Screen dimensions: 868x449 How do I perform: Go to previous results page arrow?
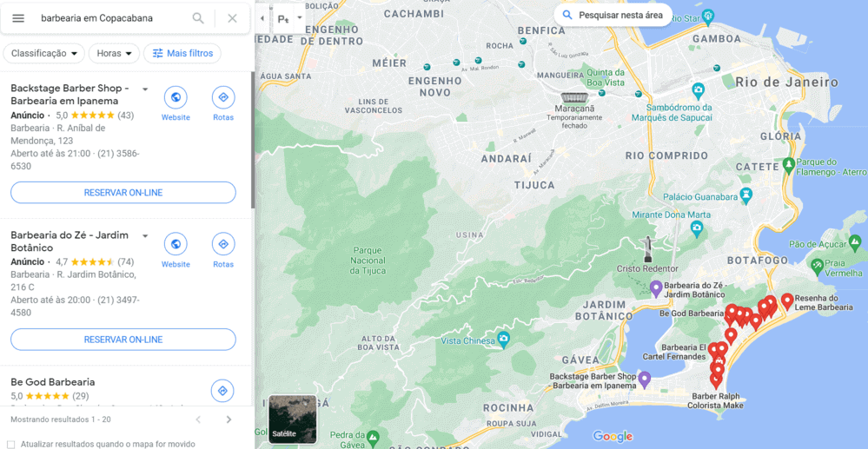198,419
